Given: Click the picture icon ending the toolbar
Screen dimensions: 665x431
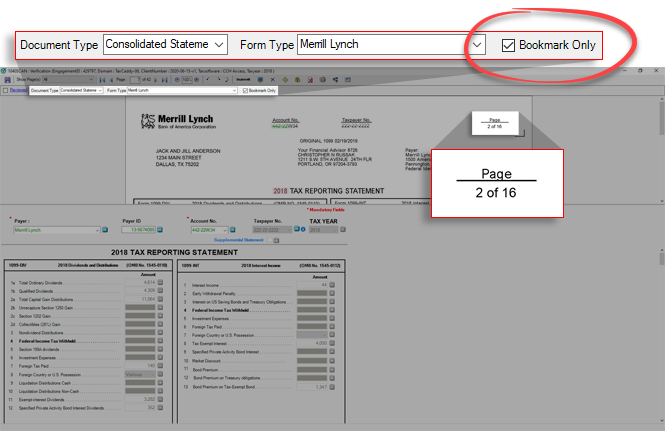Looking at the screenshot, I should point(348,80).
